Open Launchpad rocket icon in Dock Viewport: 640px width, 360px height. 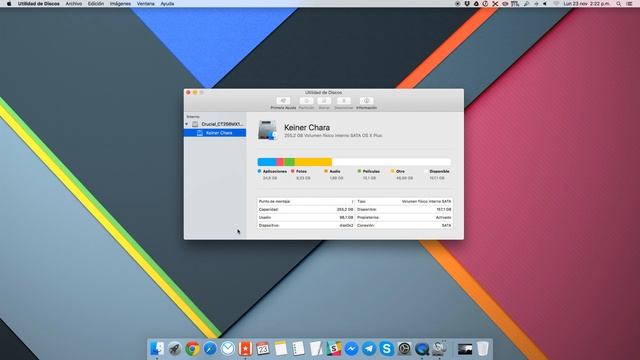click(175, 349)
